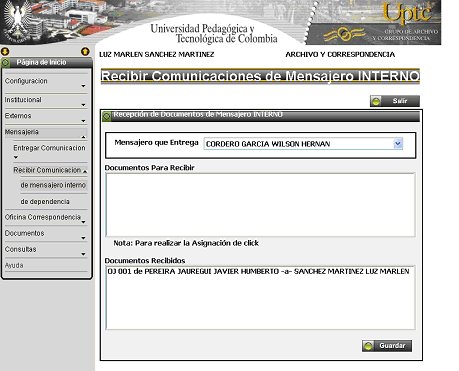
Task: Expand the Consultas arrow
Action: 83,254
